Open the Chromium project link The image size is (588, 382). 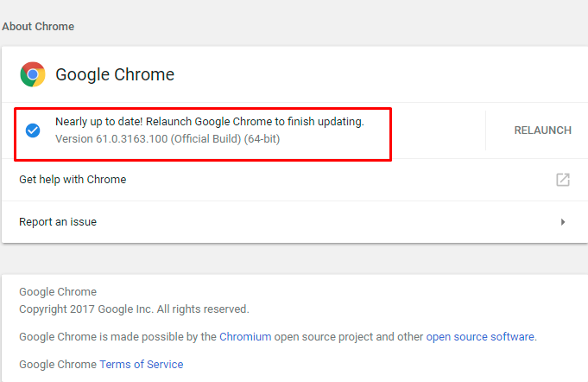pyautogui.click(x=245, y=336)
